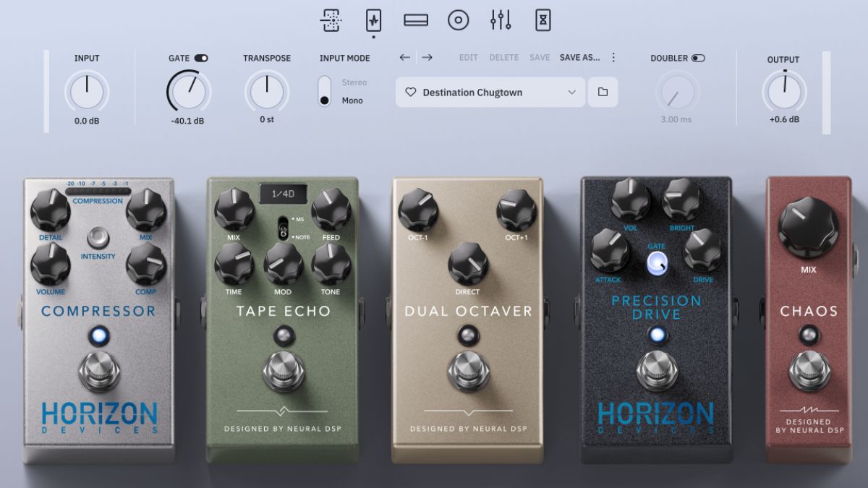The image size is (868, 488).
Task: Click SAVE AS... button
Action: coord(580,58)
